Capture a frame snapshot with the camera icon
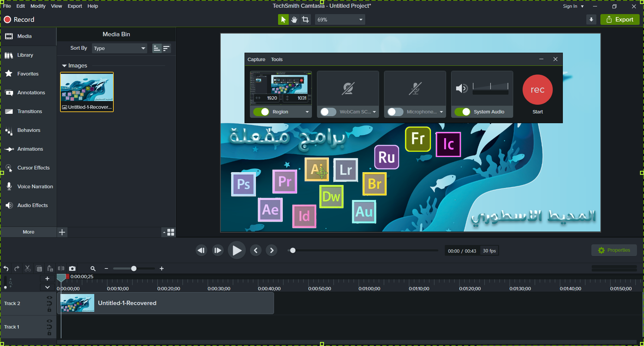Screen dimensions: 644x346 point(72,268)
